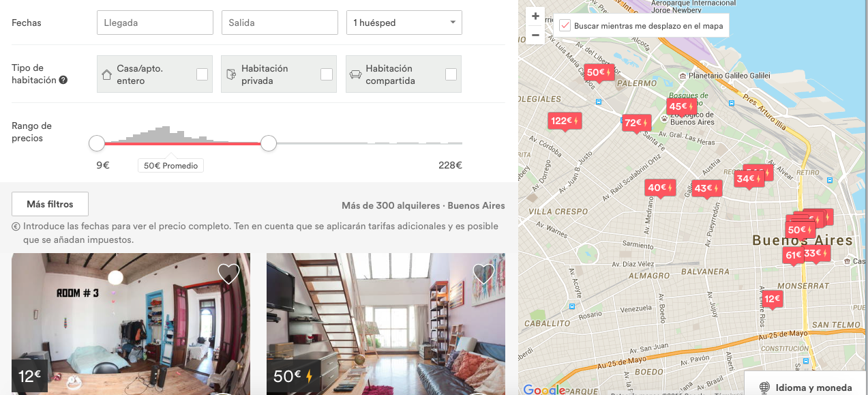The image size is (868, 395).
Task: Open the 45€ marker near Bosques de Palermo
Action: [682, 106]
